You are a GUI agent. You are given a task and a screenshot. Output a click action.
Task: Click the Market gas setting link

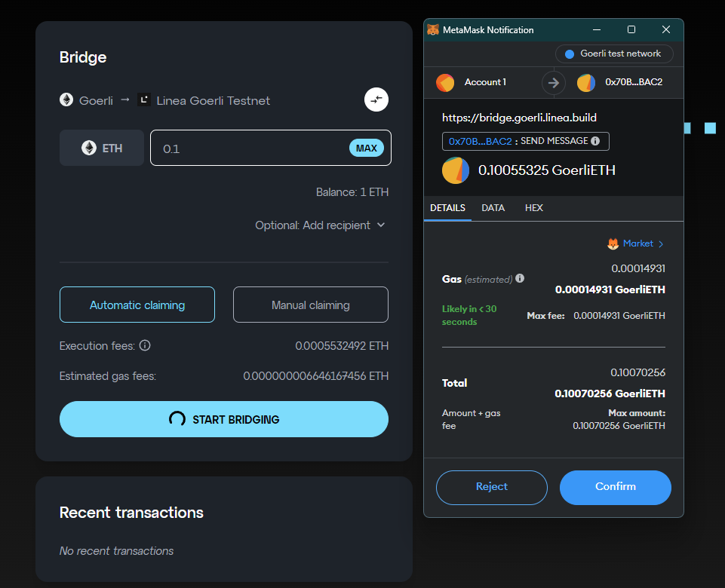[x=637, y=243]
